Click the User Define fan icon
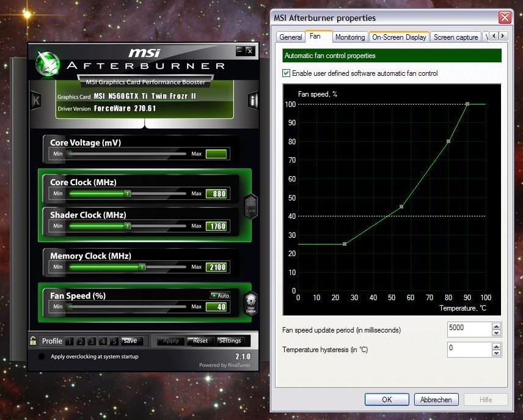The width and height of the screenshot is (523, 420). pos(251,303)
